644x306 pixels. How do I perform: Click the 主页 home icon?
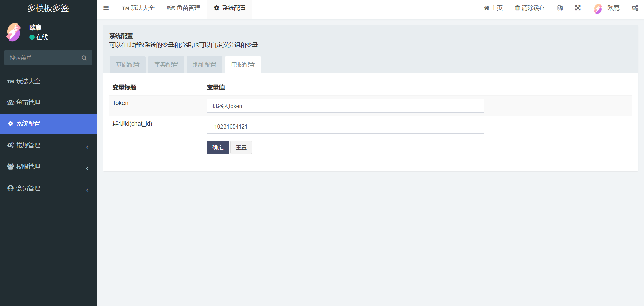[486, 8]
